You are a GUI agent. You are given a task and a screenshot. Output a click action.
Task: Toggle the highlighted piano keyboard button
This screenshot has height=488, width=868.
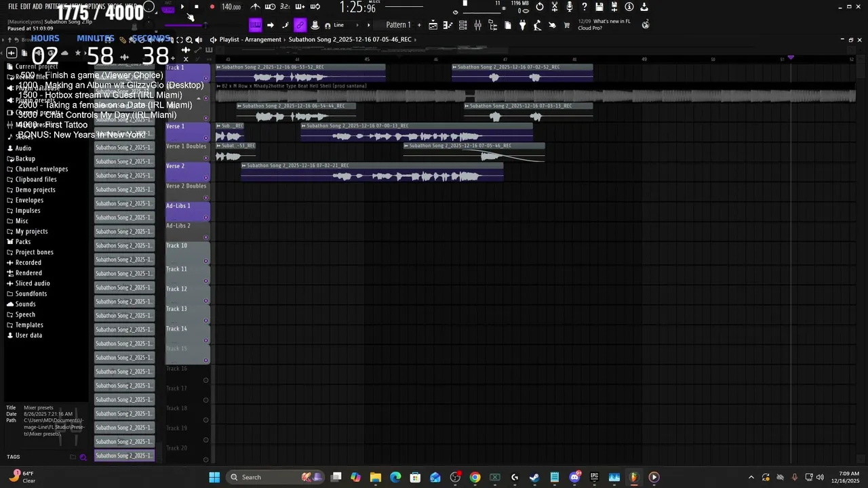[x=255, y=25]
